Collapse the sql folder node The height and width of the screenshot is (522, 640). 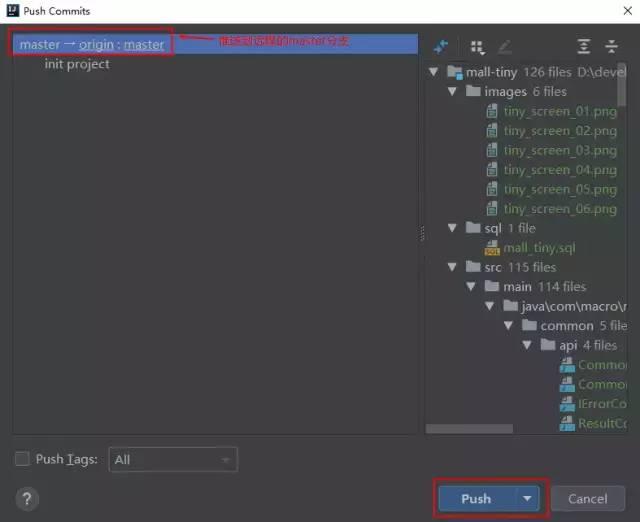tap(452, 228)
